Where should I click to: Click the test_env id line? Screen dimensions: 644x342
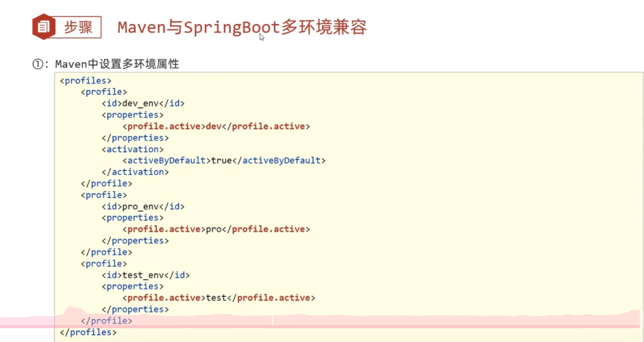tap(145, 275)
